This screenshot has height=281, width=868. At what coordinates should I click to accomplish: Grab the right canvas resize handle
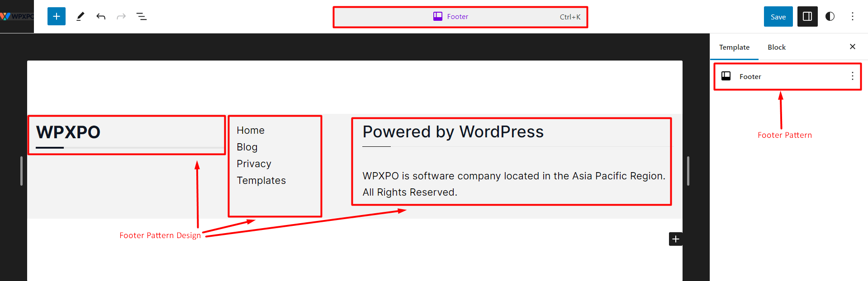pyautogui.click(x=688, y=171)
